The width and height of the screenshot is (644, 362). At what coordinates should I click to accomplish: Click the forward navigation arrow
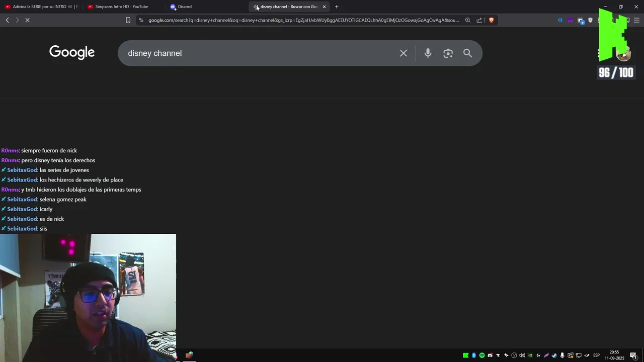coord(17,20)
